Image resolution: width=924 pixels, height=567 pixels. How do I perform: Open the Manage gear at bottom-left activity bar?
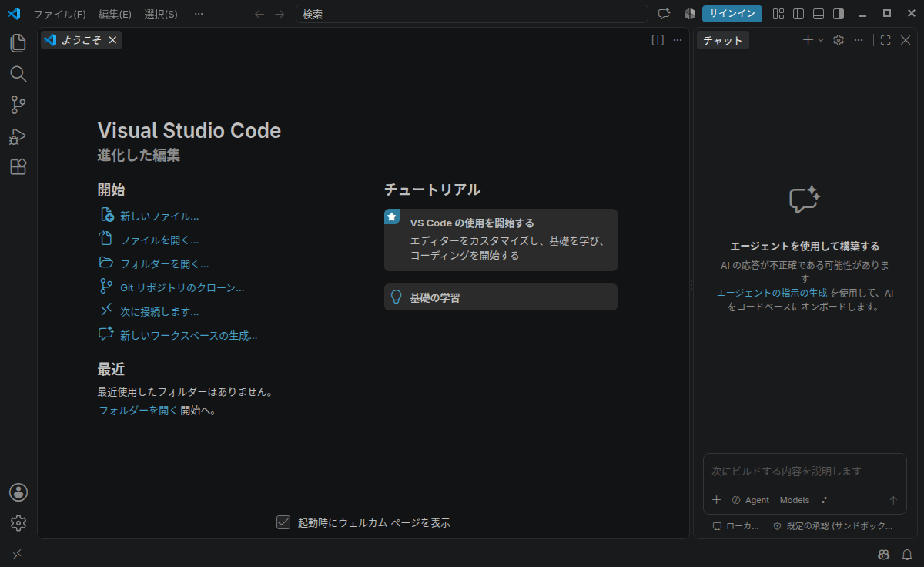coord(18,523)
